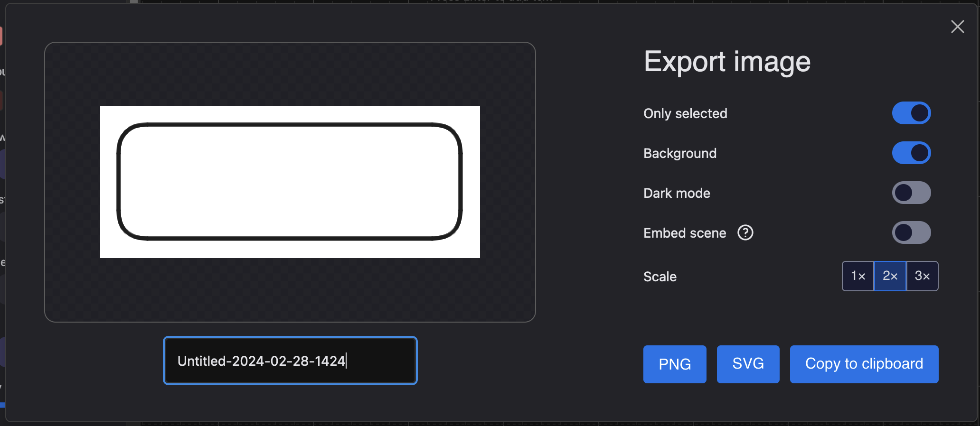Click the Dark mode label

tap(677, 193)
